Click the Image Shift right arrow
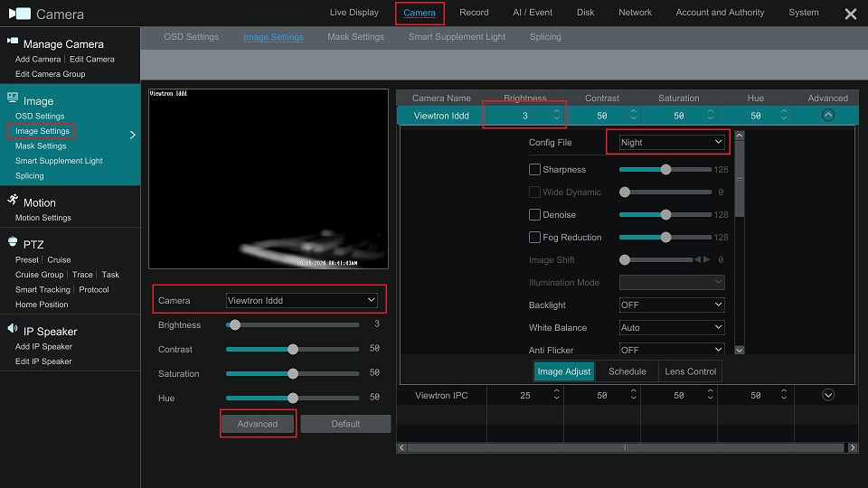The width and height of the screenshot is (868, 488). click(x=706, y=259)
